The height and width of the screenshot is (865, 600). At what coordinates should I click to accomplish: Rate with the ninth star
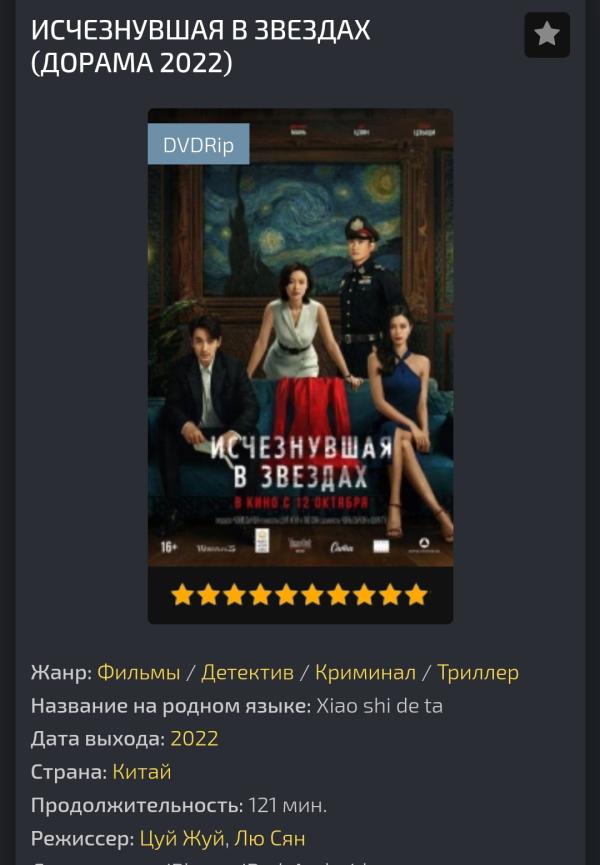(390, 595)
